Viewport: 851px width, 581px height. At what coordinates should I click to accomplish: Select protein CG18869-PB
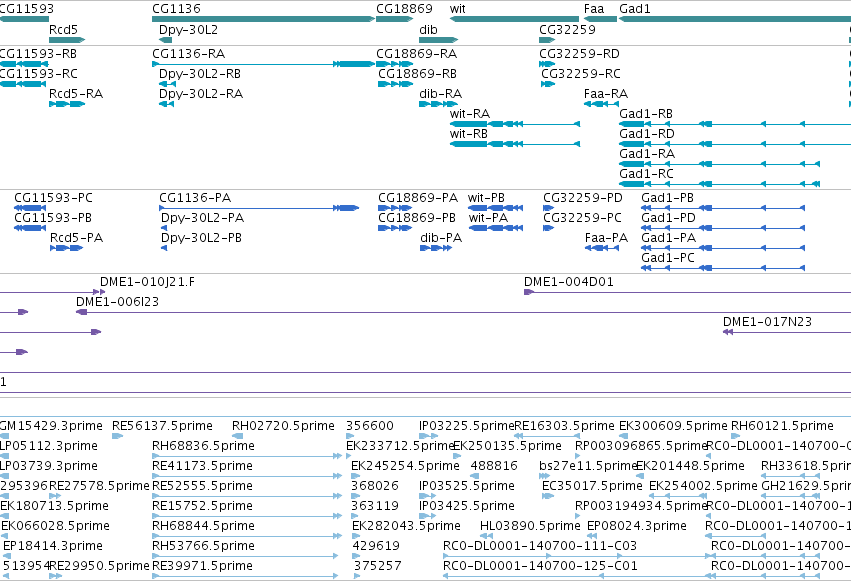417,218
